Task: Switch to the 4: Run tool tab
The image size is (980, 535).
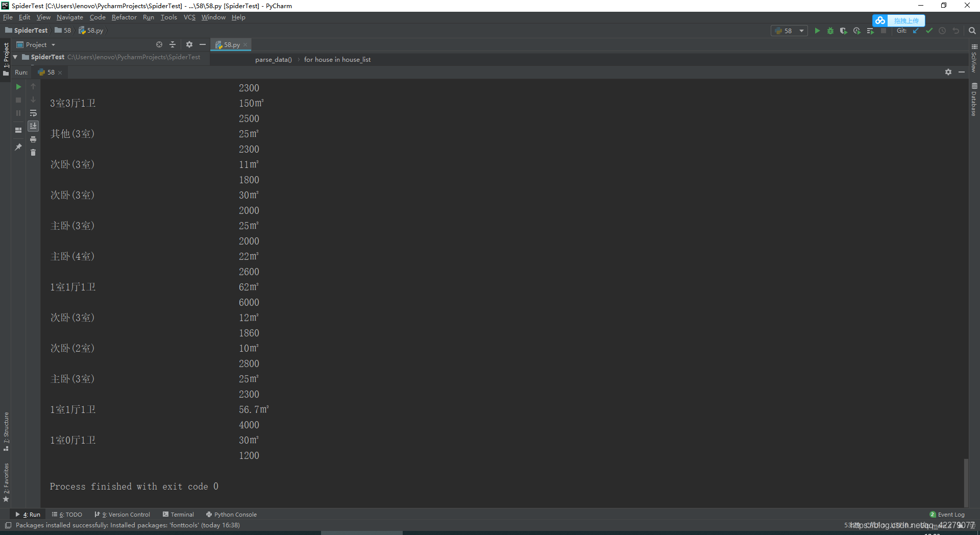Action: click(28, 515)
